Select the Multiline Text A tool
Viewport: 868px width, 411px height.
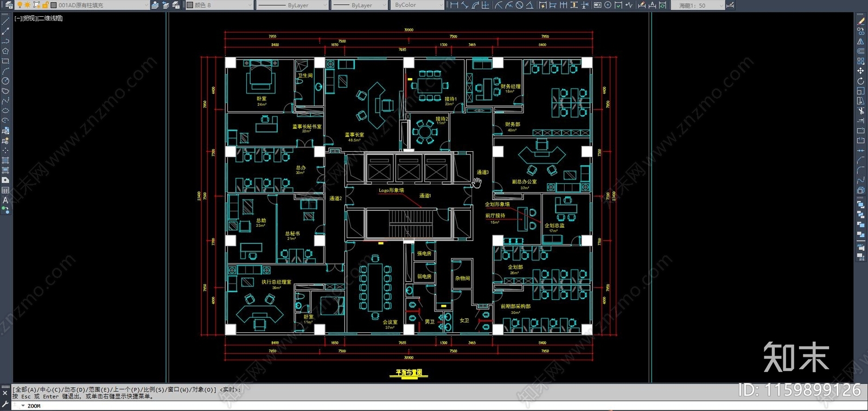pyautogui.click(x=5, y=200)
